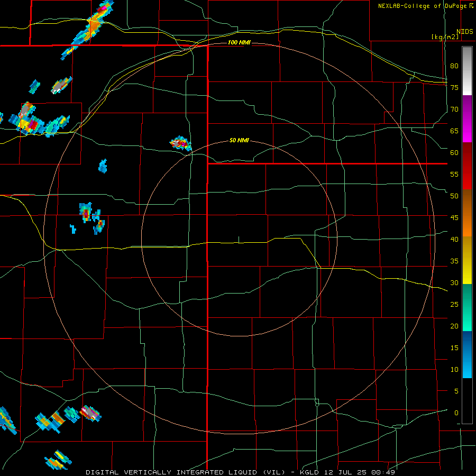Select the 25 scale label
Viewport: 476px width, 476px height.
[x=454, y=305]
